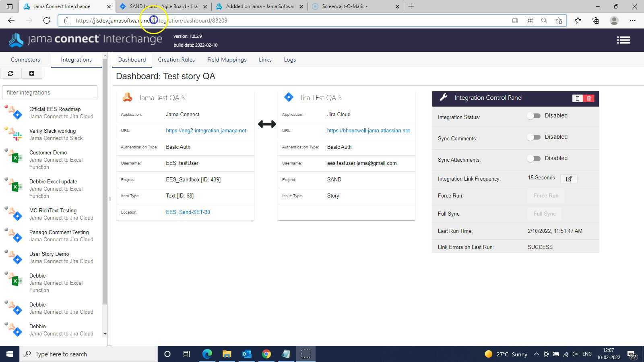
Task: Enable the Sync Attachments toggle
Action: tap(534, 158)
